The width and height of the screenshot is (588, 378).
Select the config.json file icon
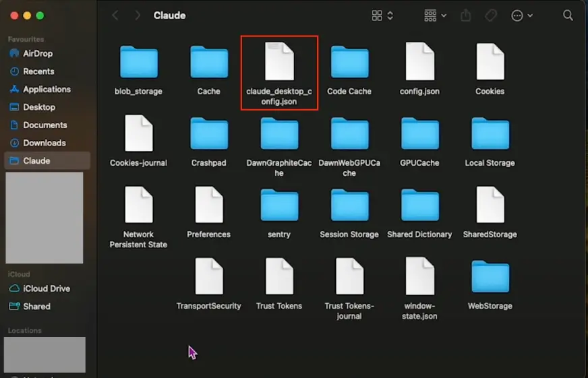coord(419,62)
